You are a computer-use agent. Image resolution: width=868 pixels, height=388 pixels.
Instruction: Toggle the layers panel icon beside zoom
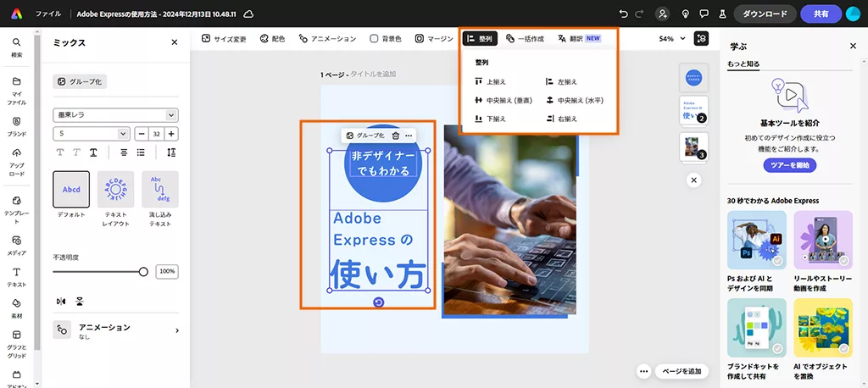coord(701,39)
